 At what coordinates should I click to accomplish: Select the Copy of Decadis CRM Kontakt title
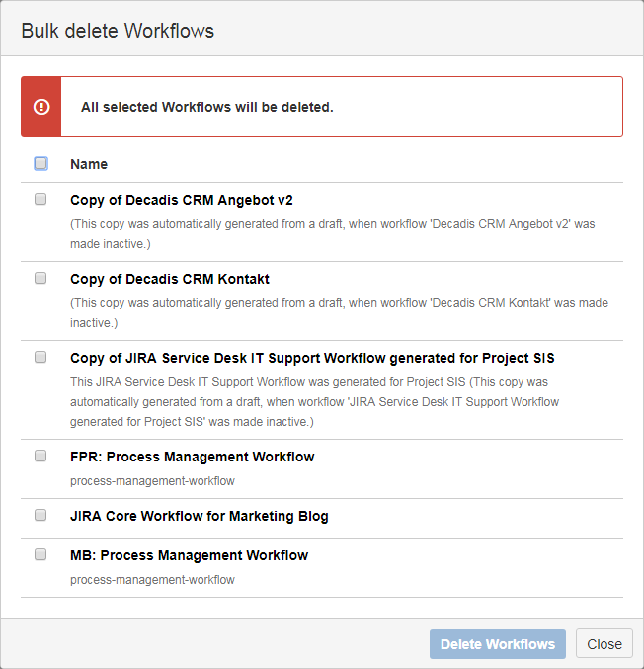point(170,279)
